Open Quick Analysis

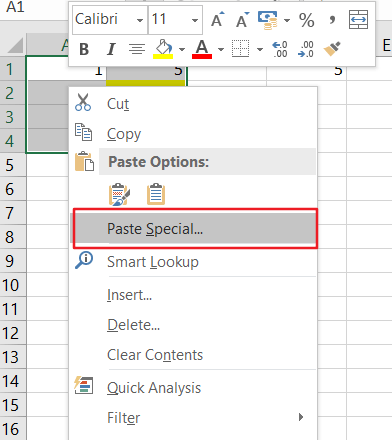(193, 387)
